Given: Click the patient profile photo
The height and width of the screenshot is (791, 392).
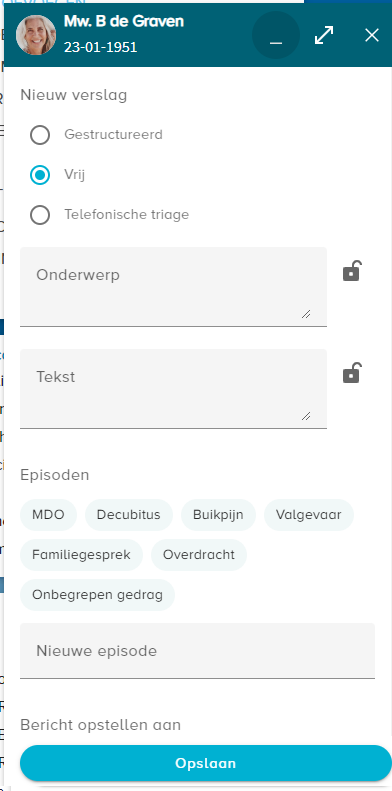Looking at the screenshot, I should (36, 35).
